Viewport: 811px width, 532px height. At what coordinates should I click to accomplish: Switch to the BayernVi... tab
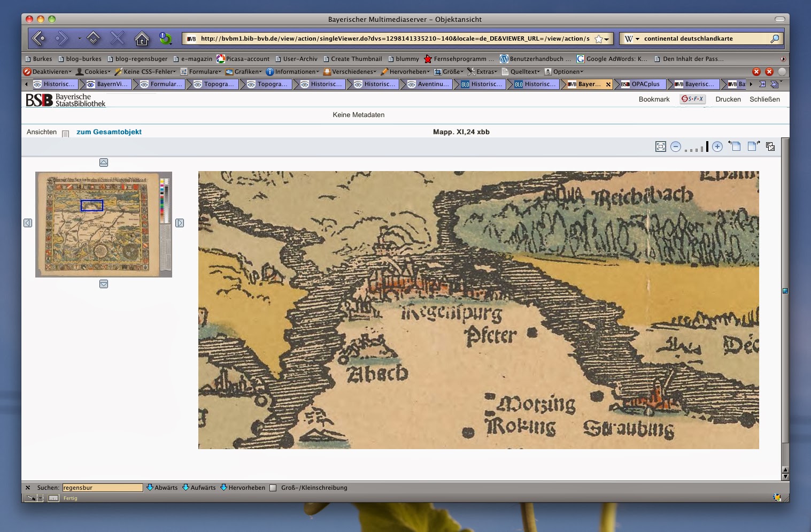(107, 84)
